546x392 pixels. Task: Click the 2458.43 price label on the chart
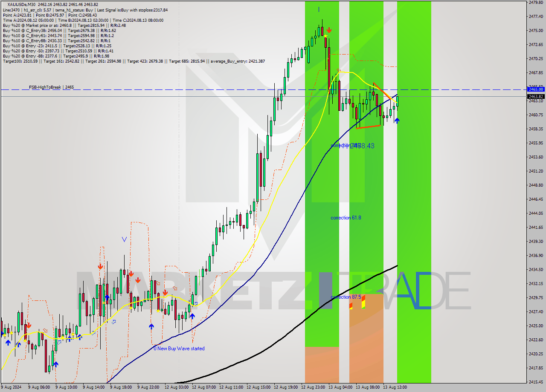click(x=362, y=146)
